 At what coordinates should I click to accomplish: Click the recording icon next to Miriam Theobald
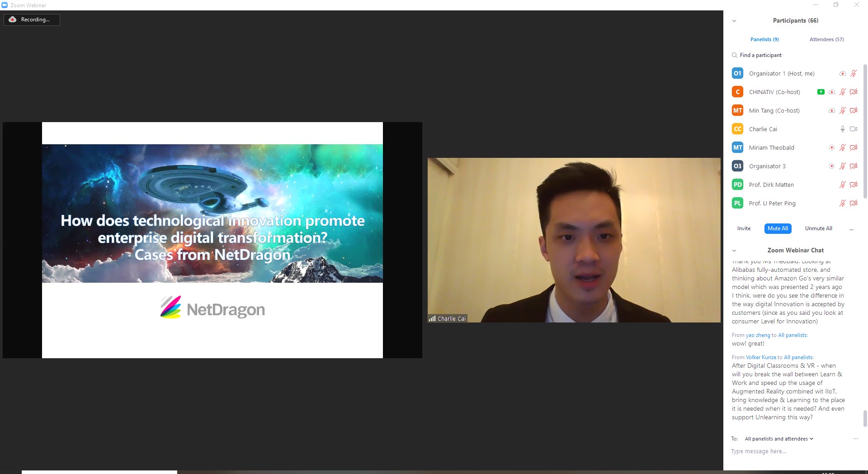831,147
